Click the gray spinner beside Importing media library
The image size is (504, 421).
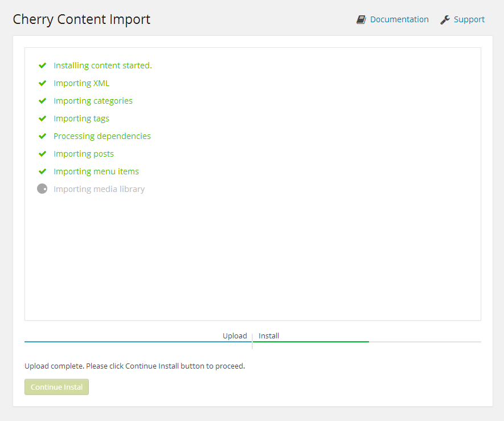(42, 189)
